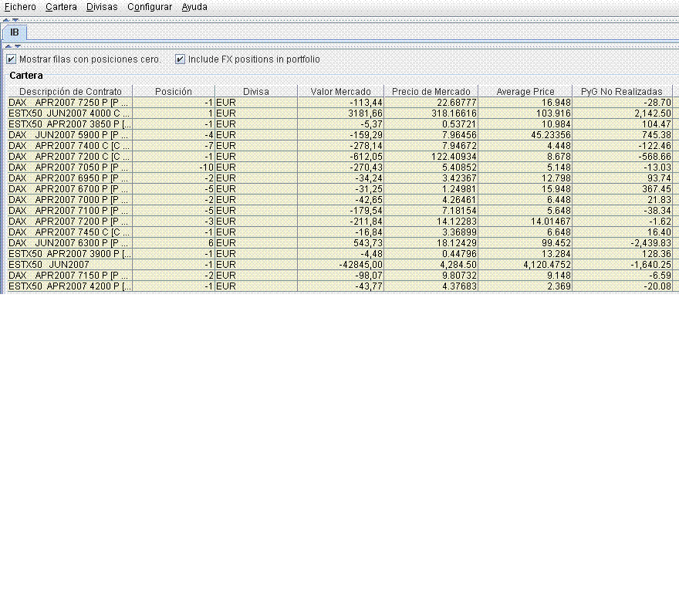Open the Divisas menu
This screenshot has height=616, width=679.
[102, 7]
